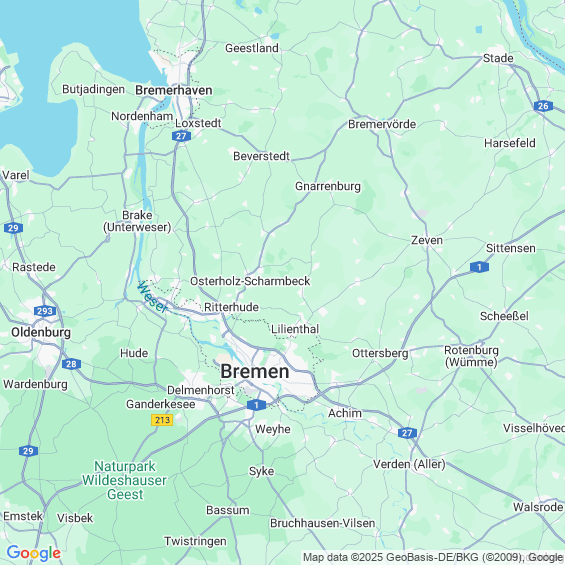Select the Bremerhaven city label
This screenshot has height=565, width=565.
tap(174, 90)
